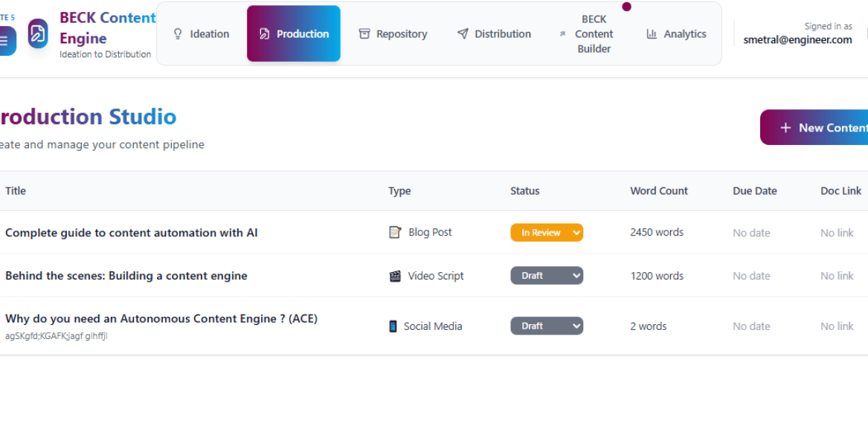Open 'Complete guide to content automation with AI'
868x446 pixels.
[x=132, y=233]
